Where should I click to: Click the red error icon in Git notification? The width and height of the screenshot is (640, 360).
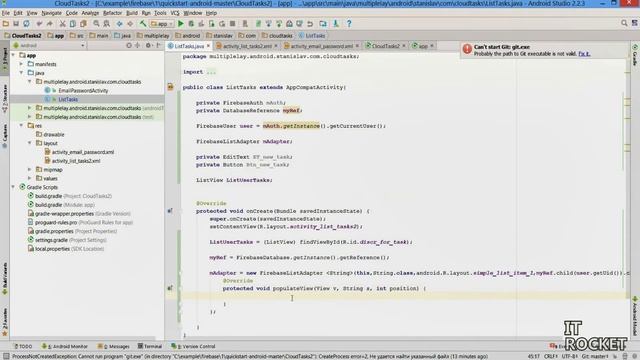(467, 49)
